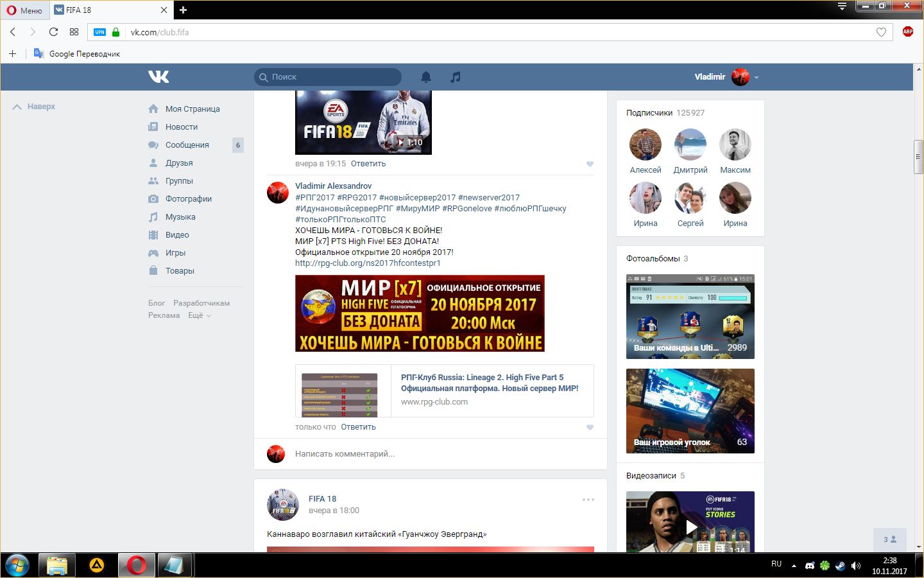Open the Google Переводчик bookmark
This screenshot has width=924, height=578.
[77, 53]
